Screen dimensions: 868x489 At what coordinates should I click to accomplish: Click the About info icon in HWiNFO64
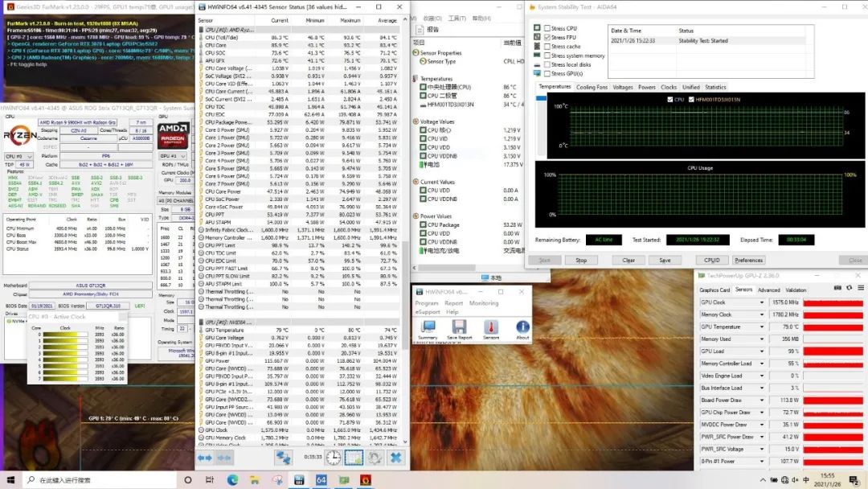point(522,328)
